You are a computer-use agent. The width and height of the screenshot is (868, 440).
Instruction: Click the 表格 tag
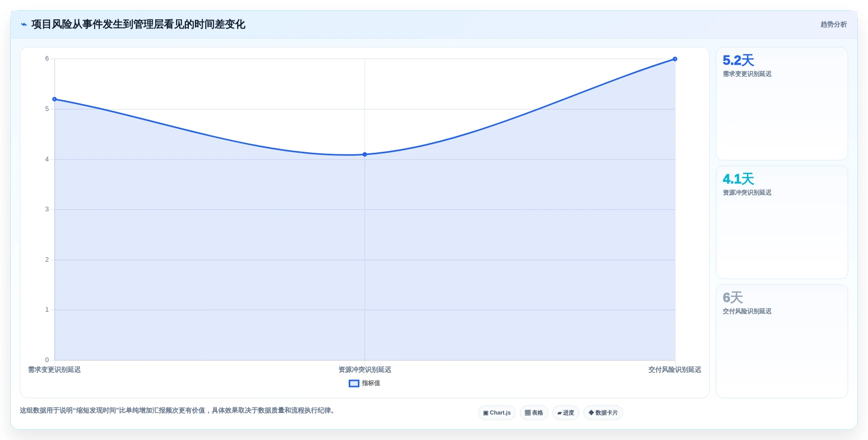pyautogui.click(x=534, y=413)
